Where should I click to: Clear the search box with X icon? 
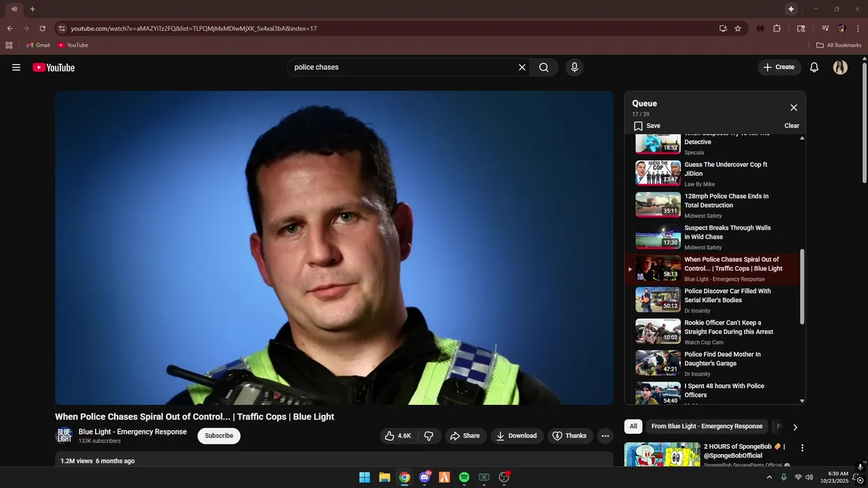(522, 67)
